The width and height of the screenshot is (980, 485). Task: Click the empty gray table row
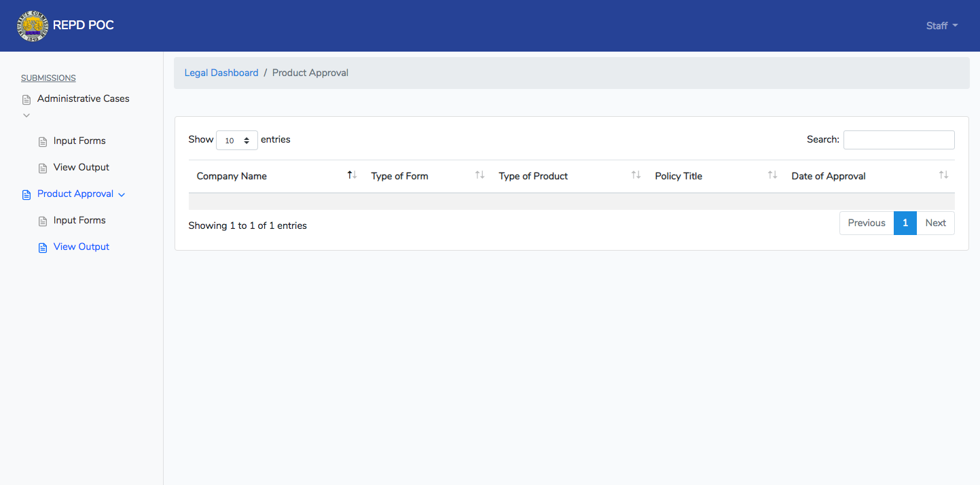click(572, 201)
